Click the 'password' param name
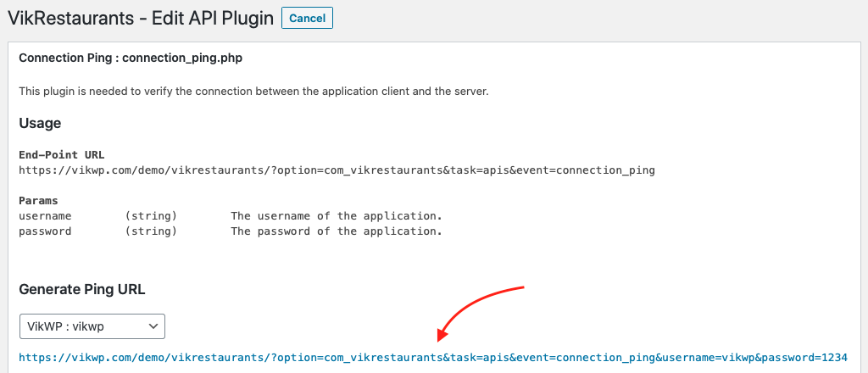 (x=45, y=231)
